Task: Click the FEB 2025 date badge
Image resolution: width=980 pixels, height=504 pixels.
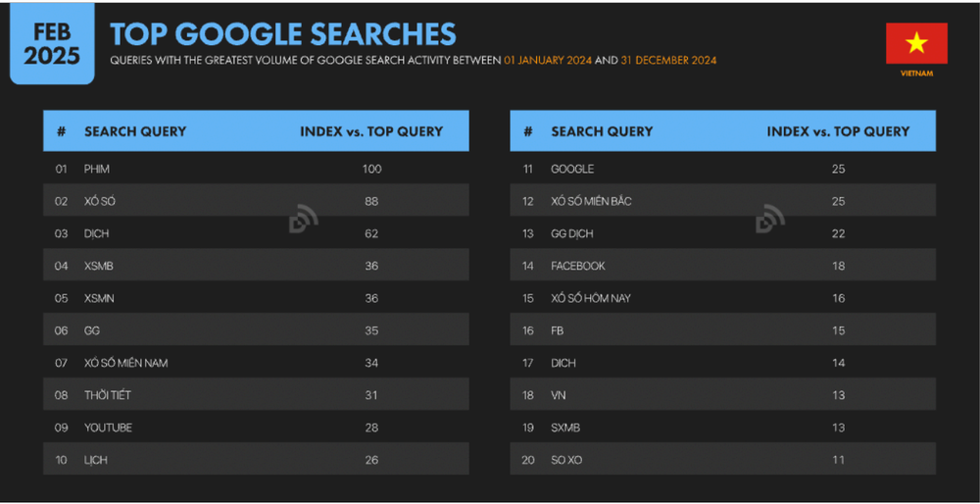Action: point(52,42)
